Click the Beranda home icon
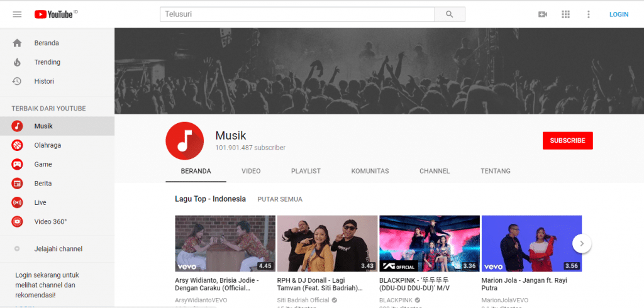Image resolution: width=644 pixels, height=308 pixels. [x=17, y=43]
